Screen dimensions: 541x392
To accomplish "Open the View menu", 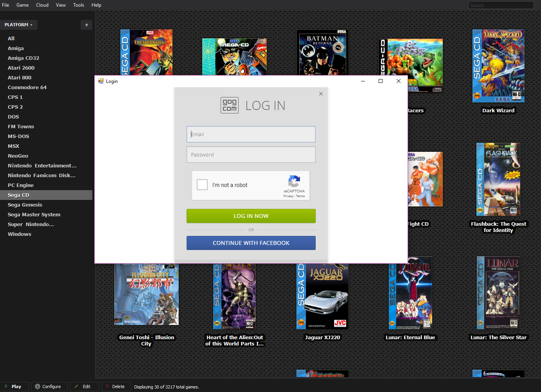I will (x=61, y=5).
